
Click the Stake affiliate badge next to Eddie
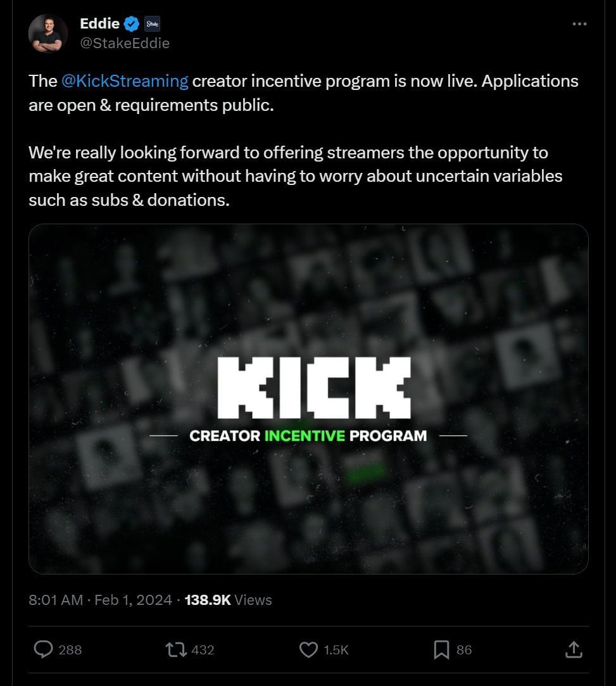152,23
